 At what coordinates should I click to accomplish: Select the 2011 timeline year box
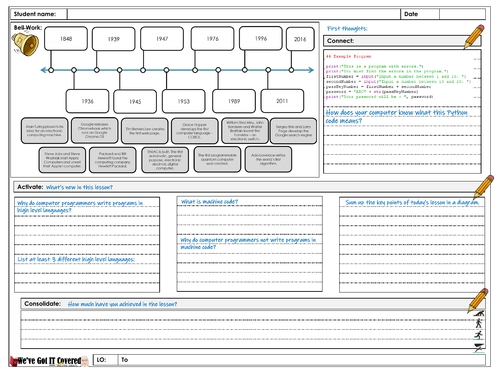click(282, 101)
